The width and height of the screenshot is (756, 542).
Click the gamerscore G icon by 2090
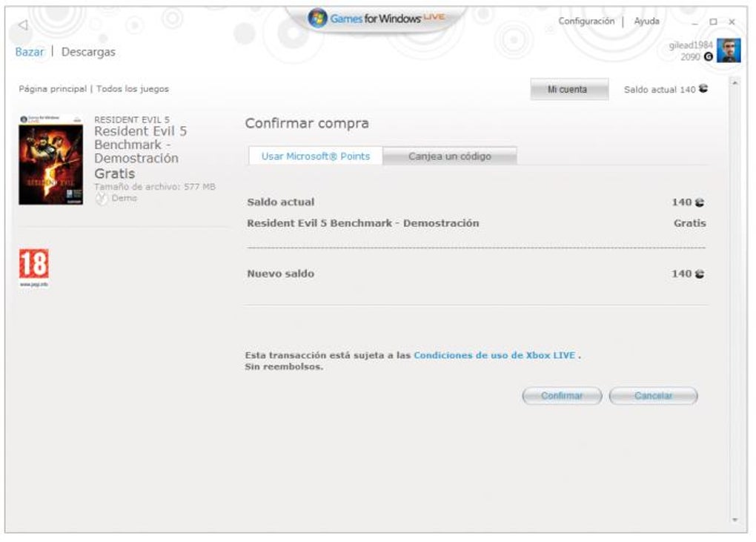709,57
